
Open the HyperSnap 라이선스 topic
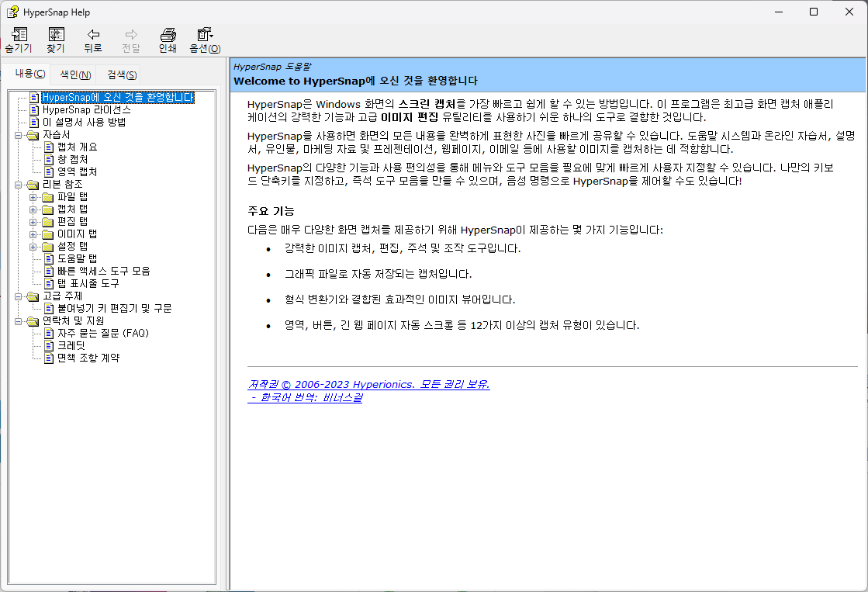[x=87, y=109]
